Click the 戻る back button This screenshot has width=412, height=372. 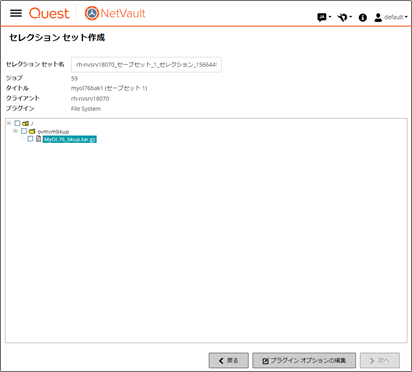229,360
